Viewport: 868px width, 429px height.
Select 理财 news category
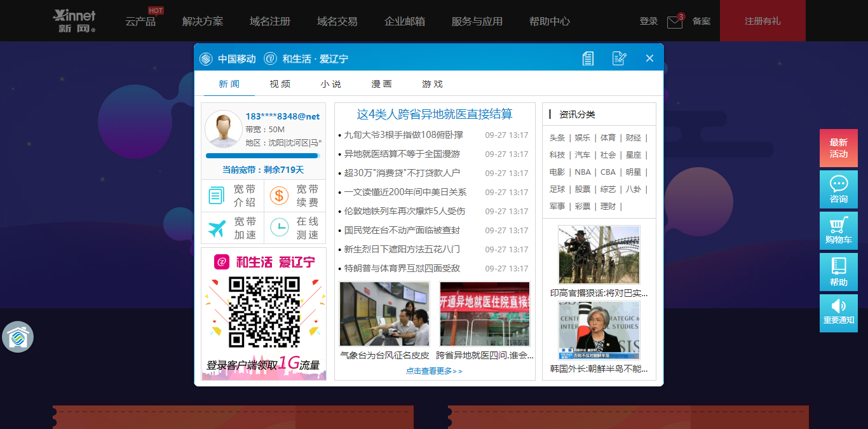click(608, 207)
